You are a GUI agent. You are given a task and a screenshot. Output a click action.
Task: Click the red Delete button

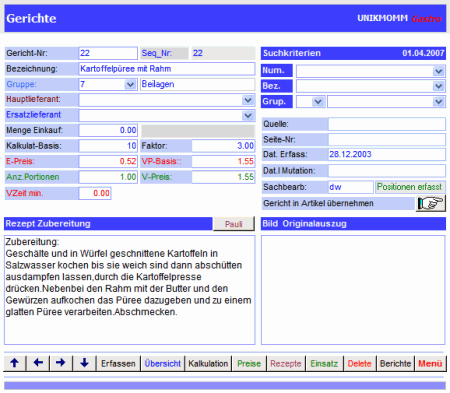[x=359, y=363]
